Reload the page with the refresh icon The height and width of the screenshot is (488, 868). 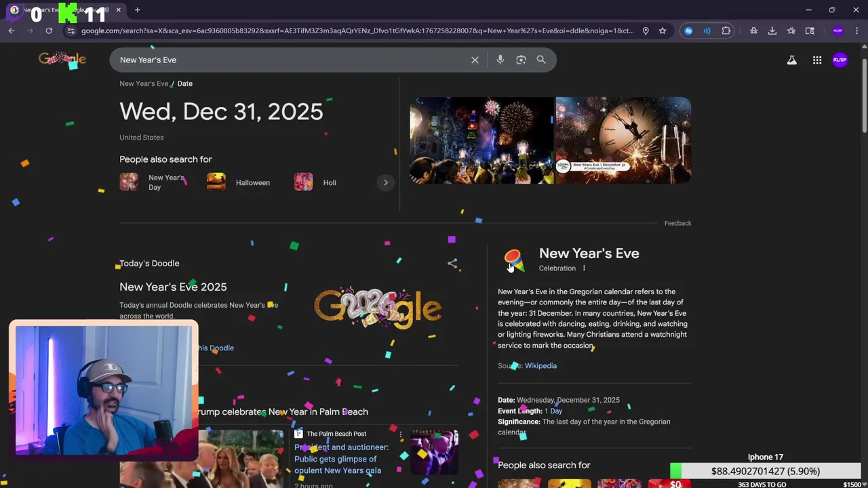(x=49, y=30)
